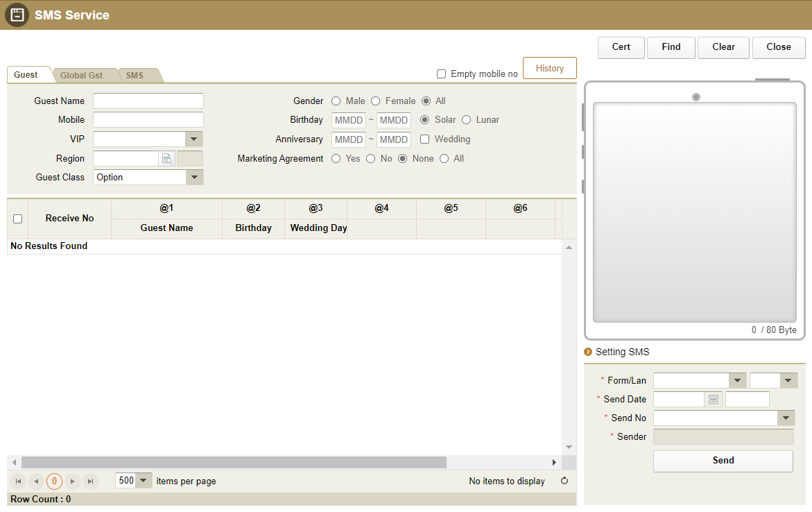The height and width of the screenshot is (512, 812).
Task: Click the Find button
Action: (671, 47)
